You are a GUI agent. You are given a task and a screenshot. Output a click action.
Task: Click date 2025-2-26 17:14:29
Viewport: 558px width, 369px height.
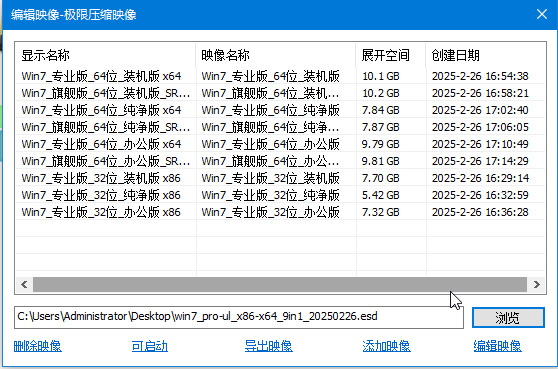480,161
